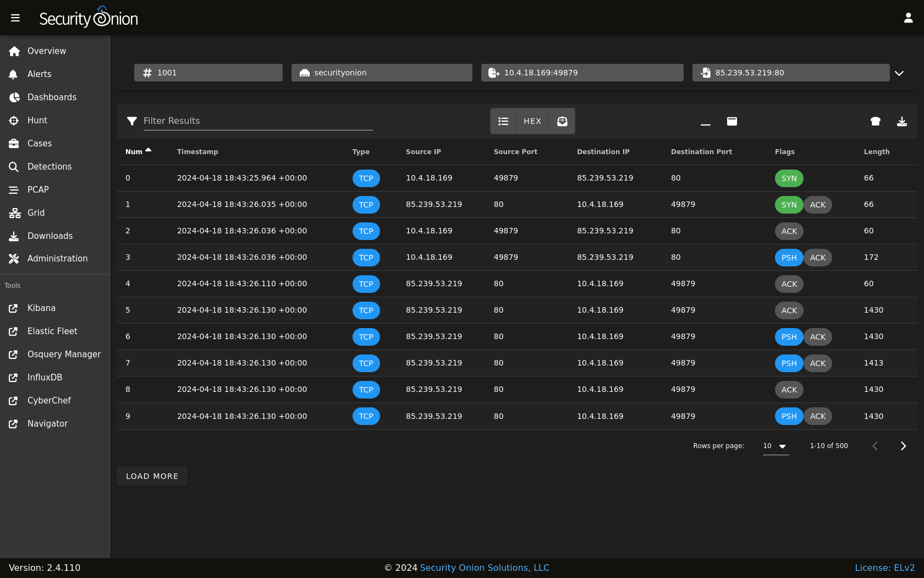Sort by Timestamp column
This screenshot has height=578, width=924.
(x=197, y=152)
